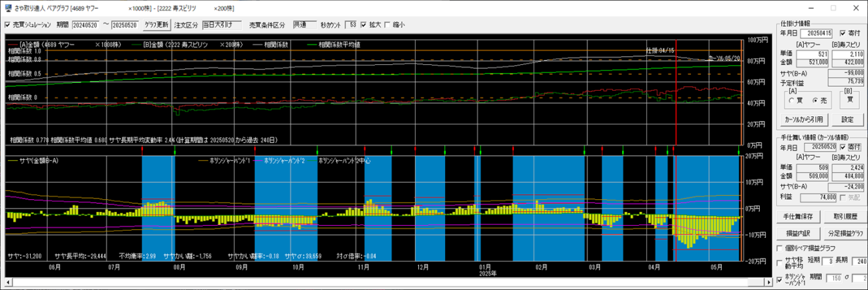
Task: Click the サヤ(B-A) value -99,000
Action: (847, 73)
